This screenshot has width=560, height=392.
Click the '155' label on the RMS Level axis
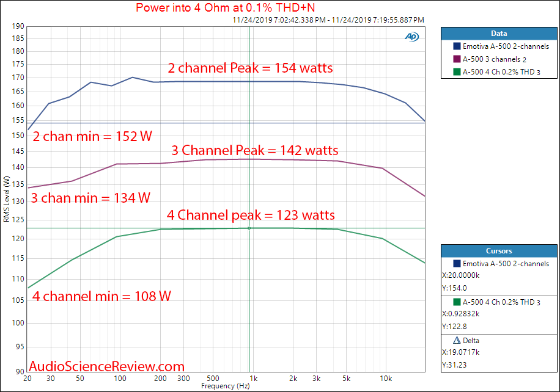[18, 120]
